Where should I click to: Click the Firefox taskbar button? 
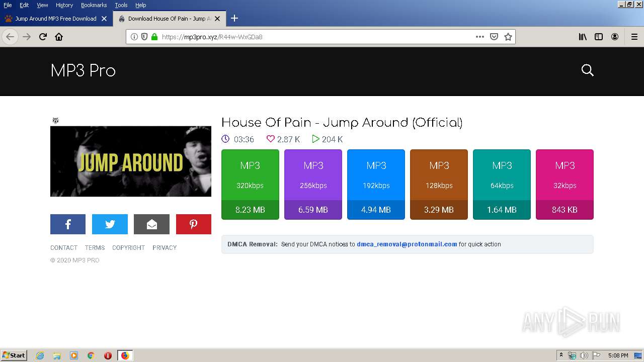coord(125,355)
